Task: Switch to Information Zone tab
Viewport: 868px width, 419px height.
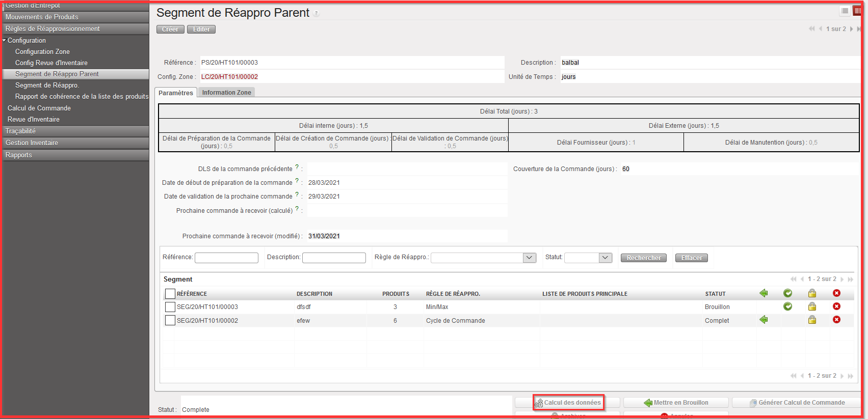Action: [226, 93]
